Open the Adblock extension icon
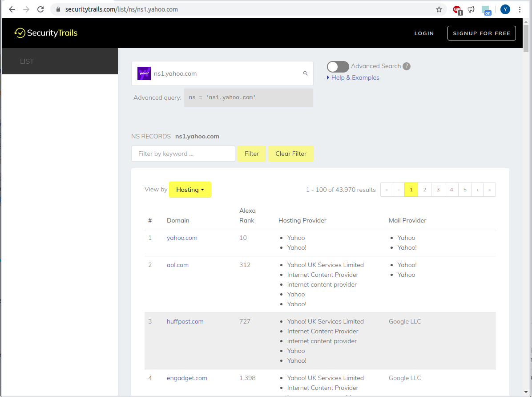 point(457,9)
